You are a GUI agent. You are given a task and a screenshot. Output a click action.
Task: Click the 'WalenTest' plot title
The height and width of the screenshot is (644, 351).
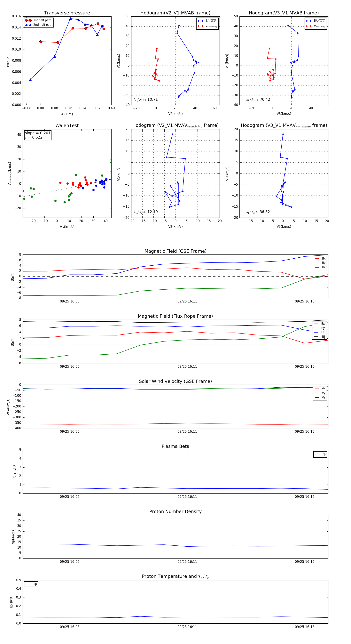pos(67,125)
